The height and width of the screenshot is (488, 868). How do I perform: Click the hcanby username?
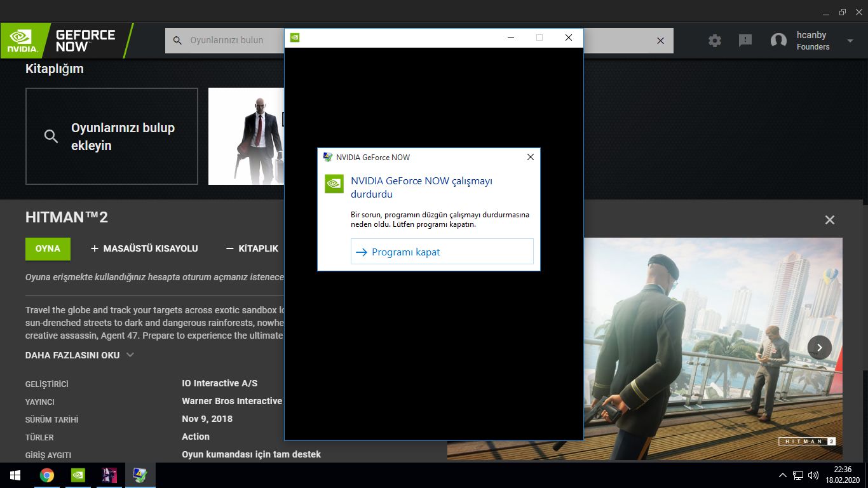(x=811, y=35)
